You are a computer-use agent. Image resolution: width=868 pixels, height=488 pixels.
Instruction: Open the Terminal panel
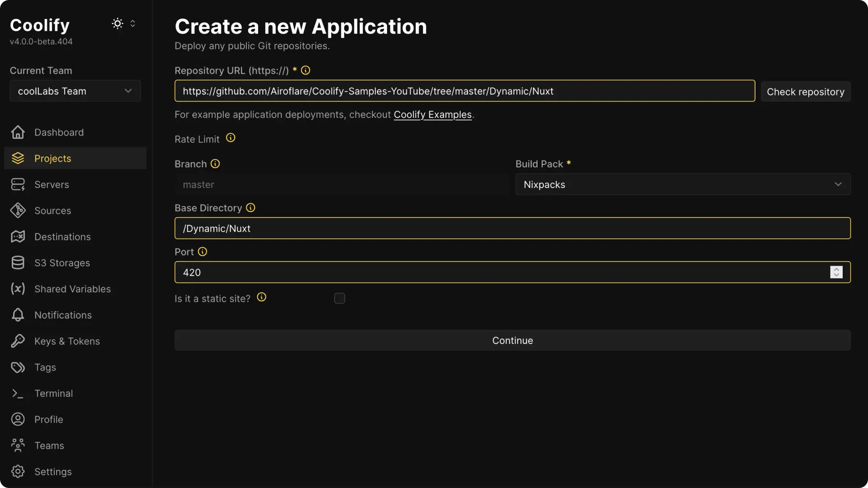(x=54, y=393)
